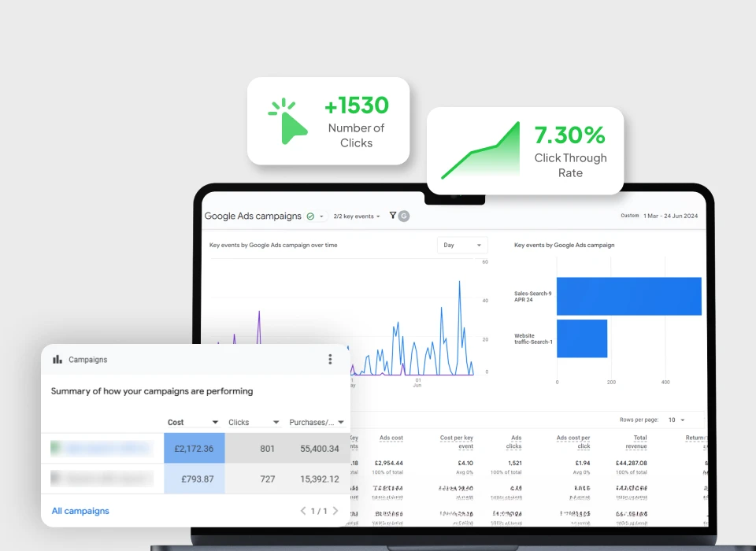Click the £44,287.08 total revenue value
The width and height of the screenshot is (756, 551).
(x=631, y=464)
